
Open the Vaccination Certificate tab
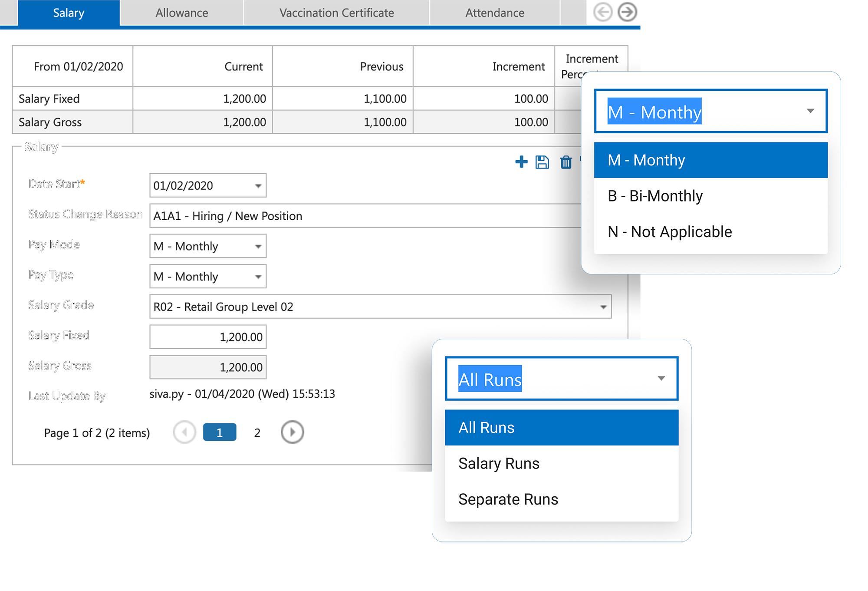(x=337, y=13)
